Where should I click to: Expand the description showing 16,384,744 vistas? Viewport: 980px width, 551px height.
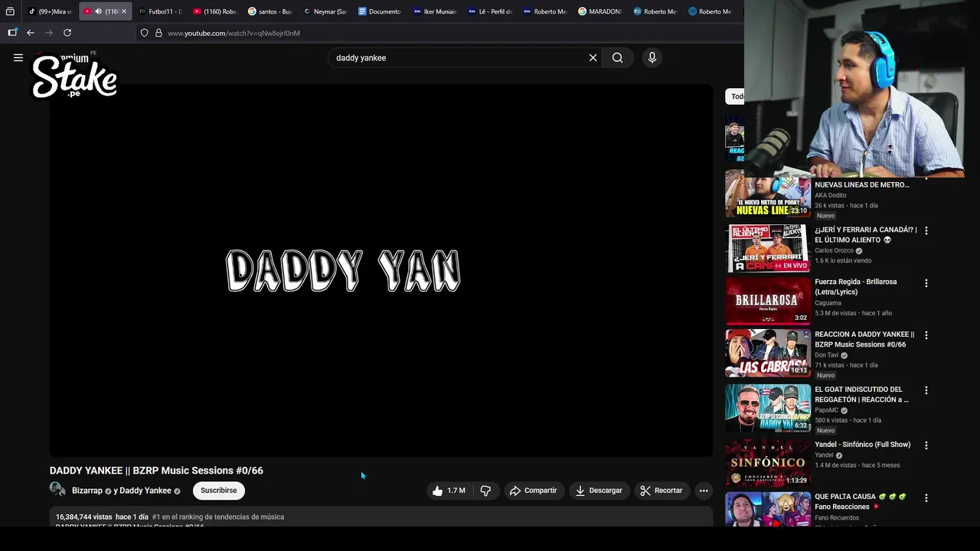[x=381, y=517]
